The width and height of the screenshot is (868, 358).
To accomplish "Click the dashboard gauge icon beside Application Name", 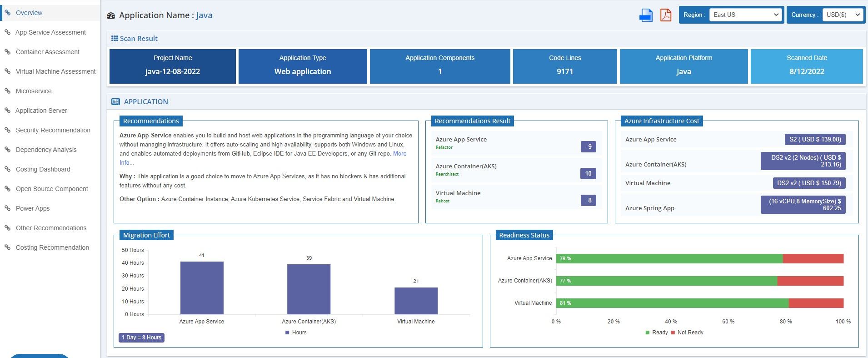I will [x=111, y=15].
